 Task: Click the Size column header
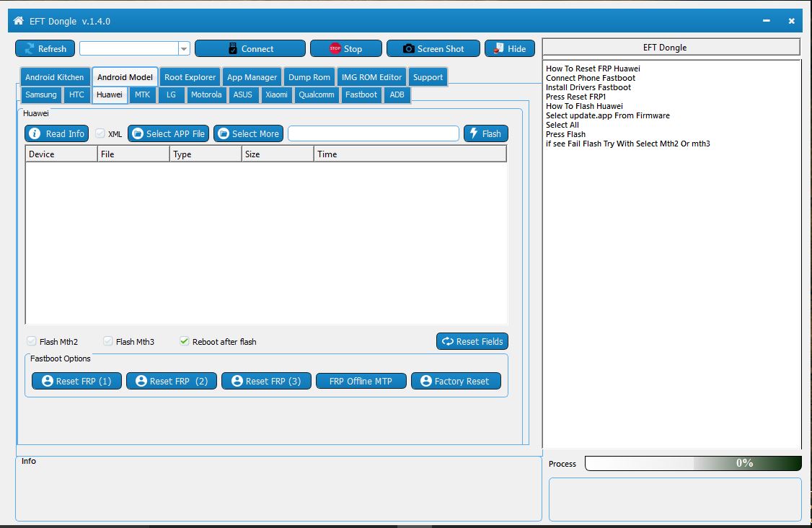click(278, 154)
